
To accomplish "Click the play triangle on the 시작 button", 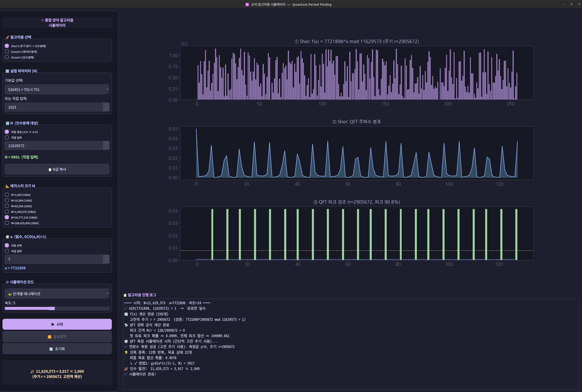I will [x=53, y=324].
